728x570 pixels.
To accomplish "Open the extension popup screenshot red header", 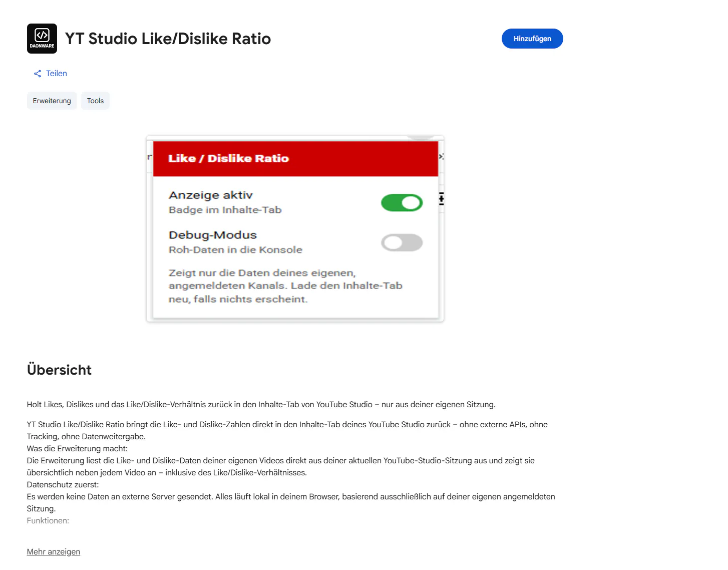I will tap(295, 158).
